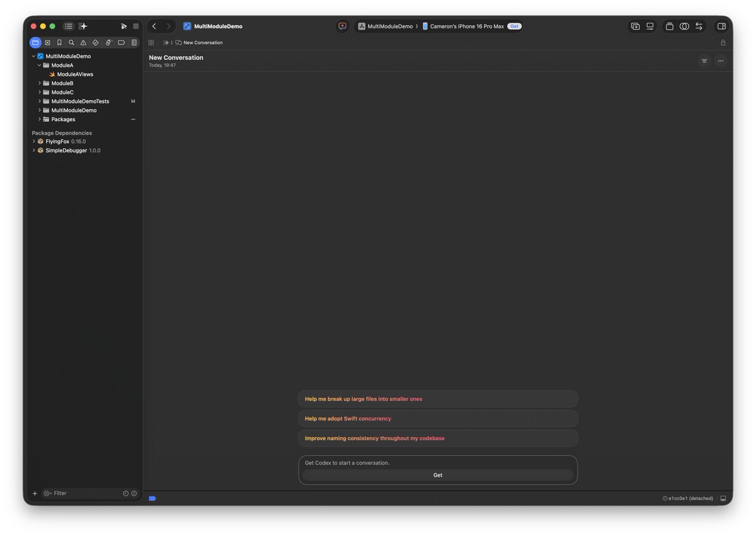This screenshot has width=756, height=536.
Task: Go back in editor history
Action: [x=154, y=26]
